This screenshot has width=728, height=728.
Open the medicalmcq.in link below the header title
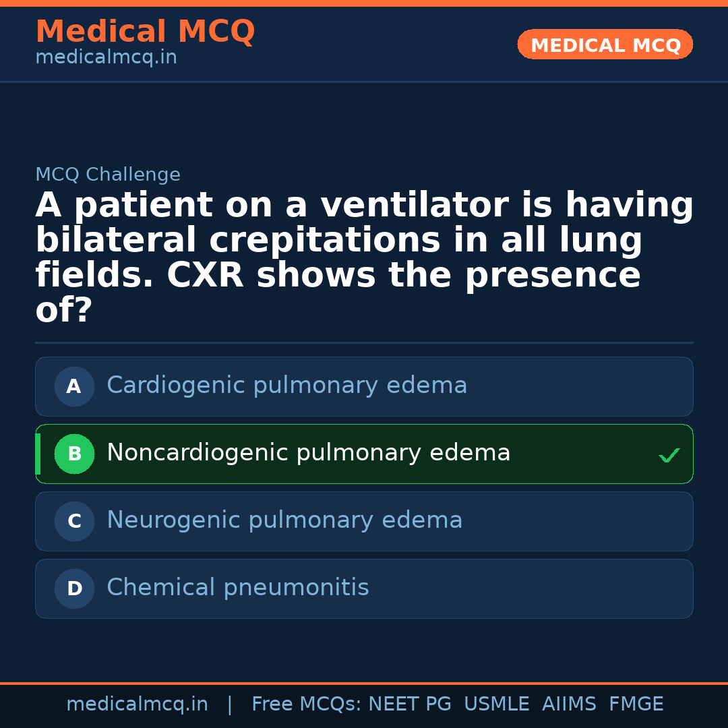coord(106,58)
